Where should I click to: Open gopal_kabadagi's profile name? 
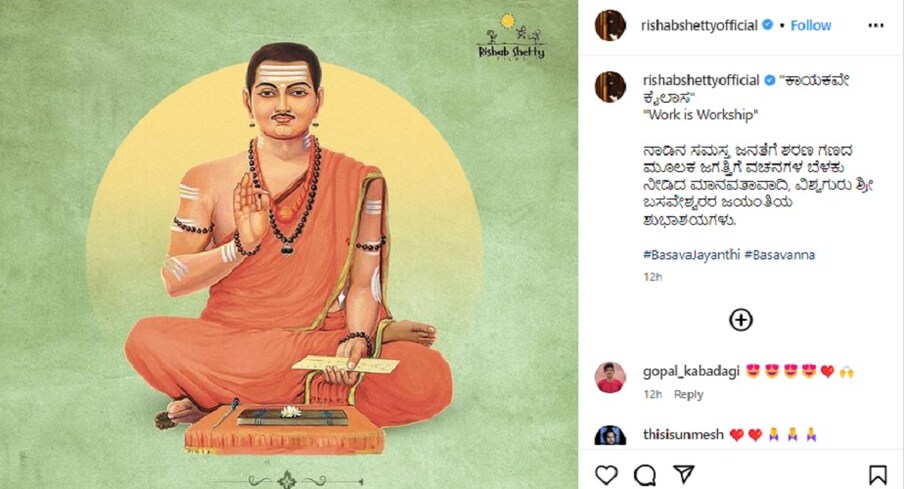tap(691, 372)
